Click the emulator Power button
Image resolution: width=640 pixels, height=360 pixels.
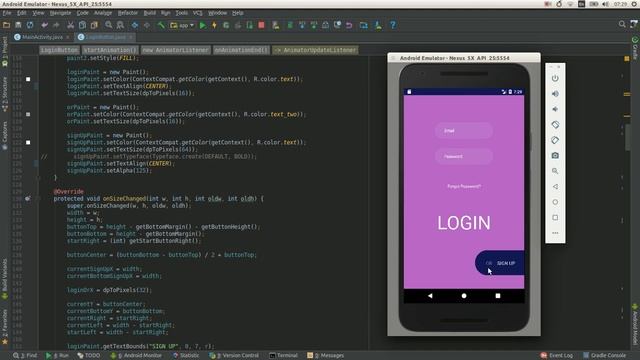coord(555,78)
